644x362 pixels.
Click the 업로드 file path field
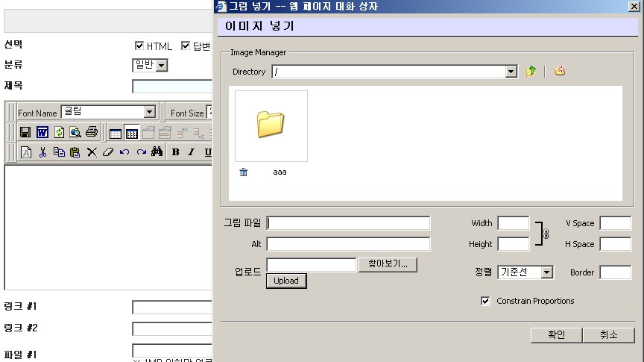click(x=312, y=265)
